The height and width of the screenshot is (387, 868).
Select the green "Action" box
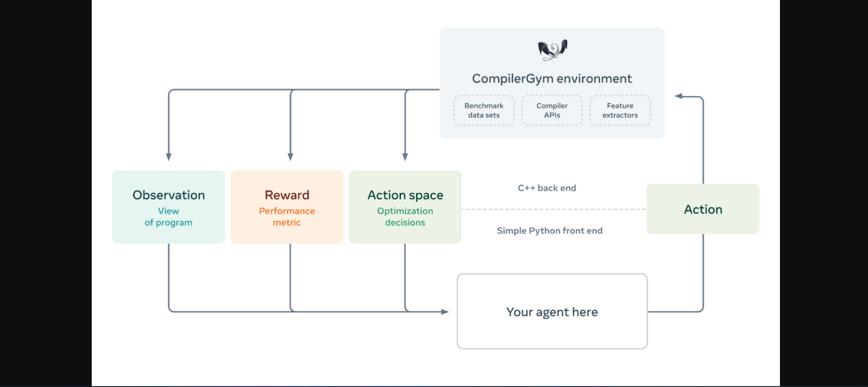tap(703, 209)
